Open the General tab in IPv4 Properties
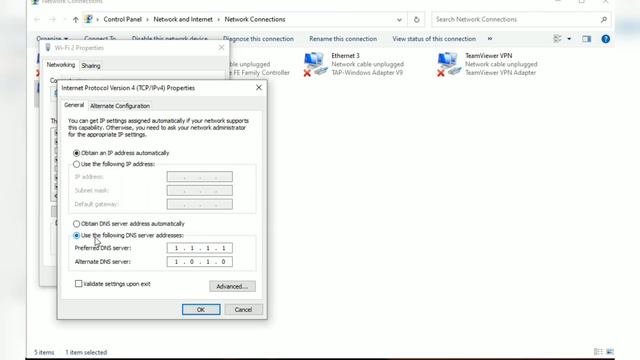Screen dimensions: 640x360 click(x=74, y=105)
